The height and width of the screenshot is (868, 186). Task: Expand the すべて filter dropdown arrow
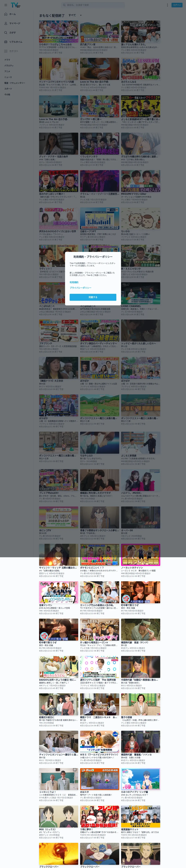coord(81,15)
